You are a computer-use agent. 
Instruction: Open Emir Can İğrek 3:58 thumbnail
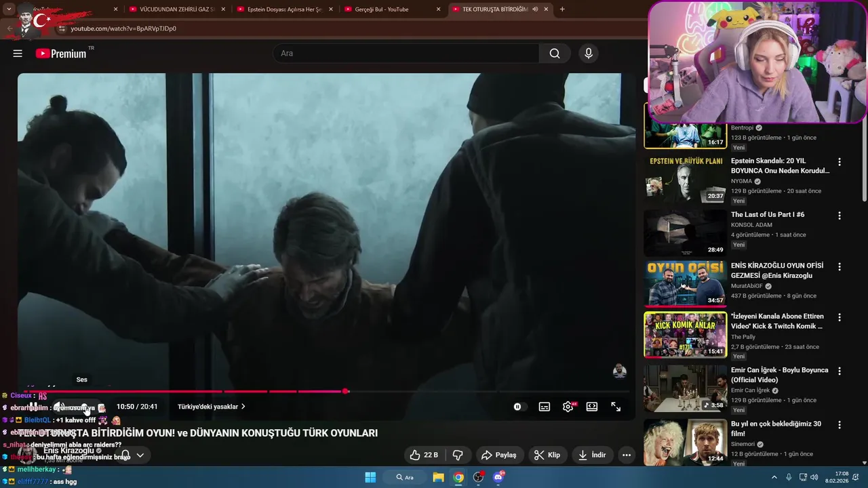coord(685,388)
